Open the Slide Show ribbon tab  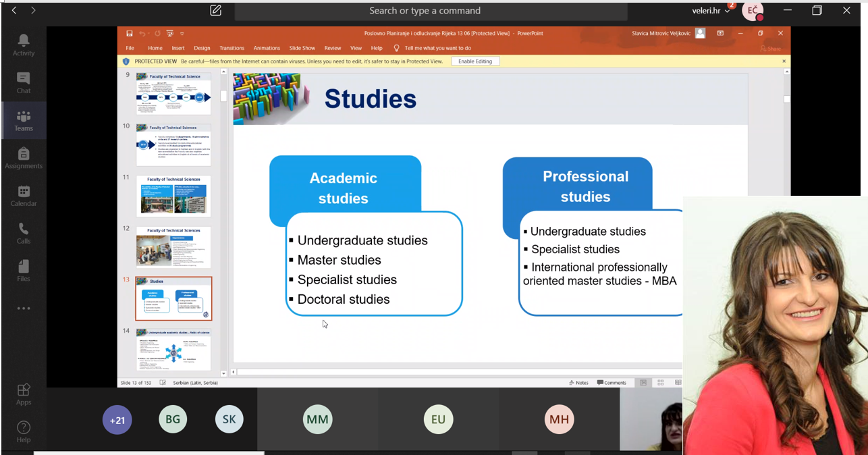pos(302,48)
